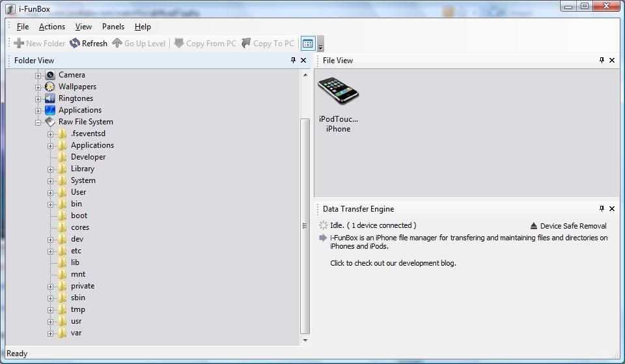The height and width of the screenshot is (364, 625).
Task: Expand the var folder node
Action: pyautogui.click(x=50, y=333)
